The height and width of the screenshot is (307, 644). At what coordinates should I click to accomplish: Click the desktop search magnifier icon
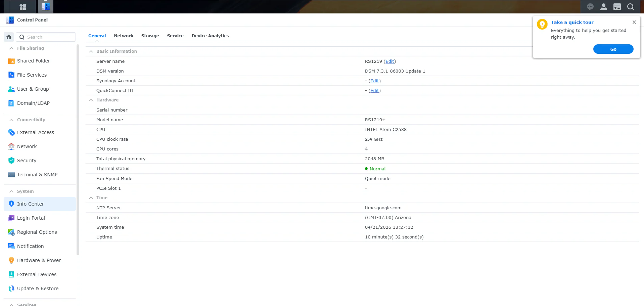pos(631,7)
